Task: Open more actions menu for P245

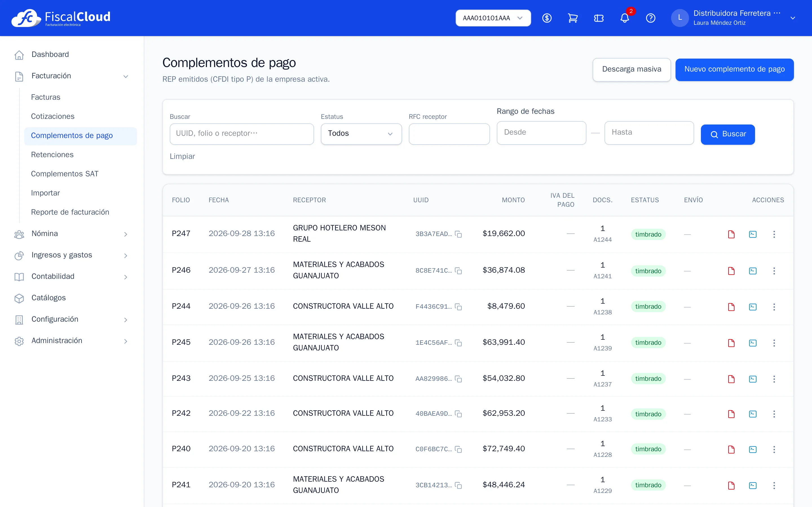Action: point(774,343)
